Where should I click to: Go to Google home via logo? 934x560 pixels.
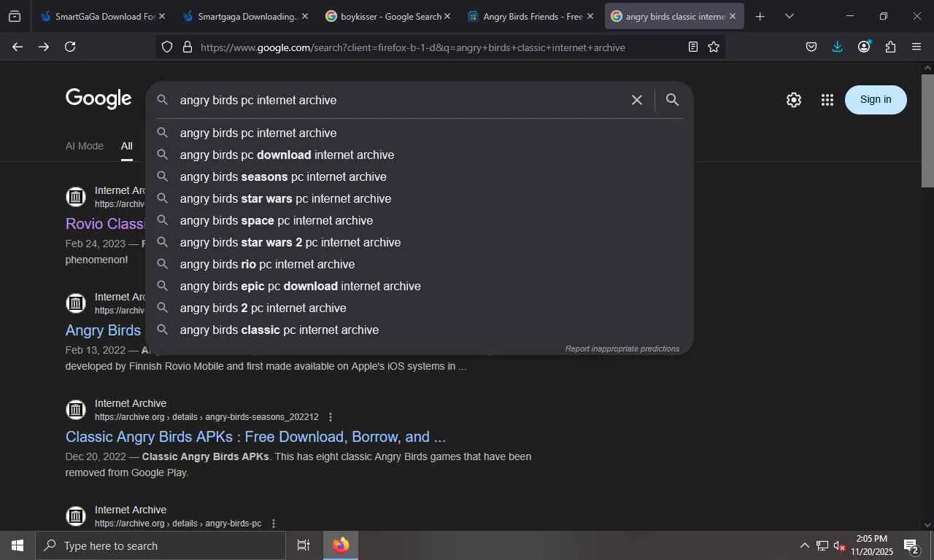[x=99, y=99]
